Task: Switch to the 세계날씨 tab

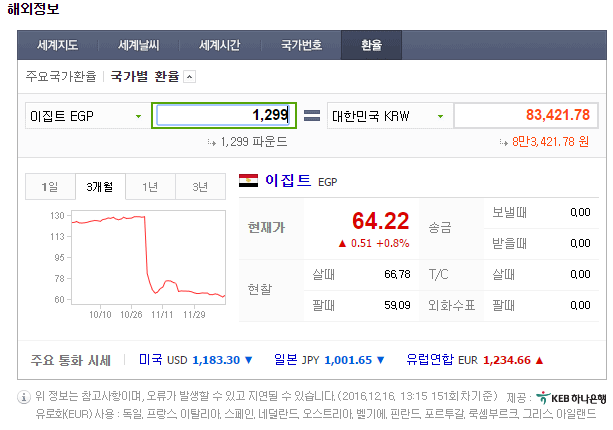Action: click(139, 45)
